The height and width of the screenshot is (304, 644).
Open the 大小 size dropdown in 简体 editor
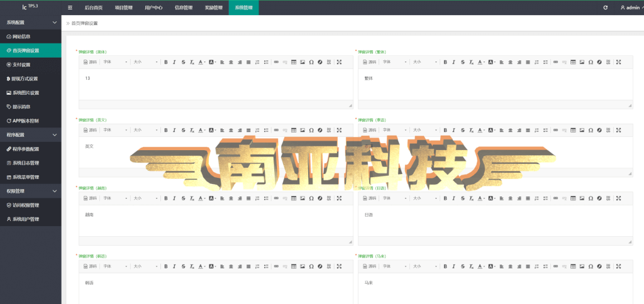coord(145,62)
